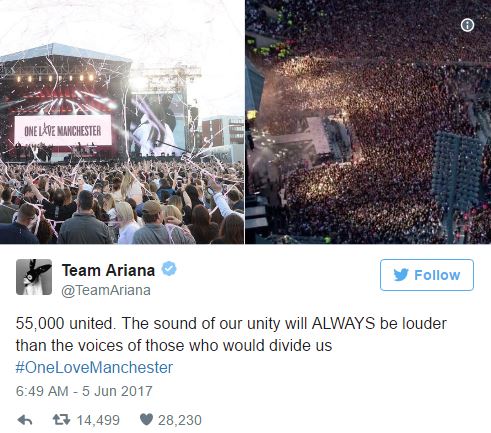Open the stage photo with One Love Manchester banner
The height and width of the screenshot is (433, 491).
[122, 122]
